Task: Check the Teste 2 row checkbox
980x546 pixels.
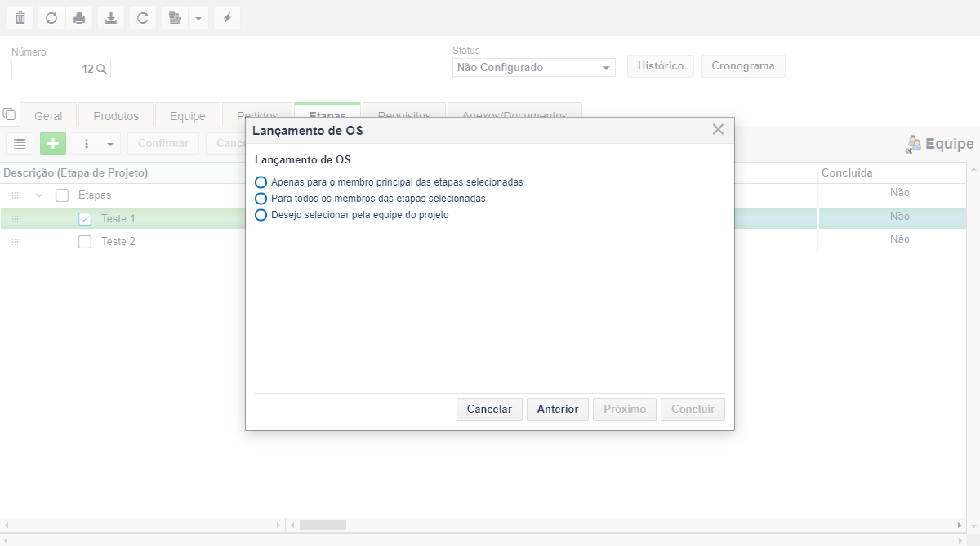Action: tap(85, 242)
